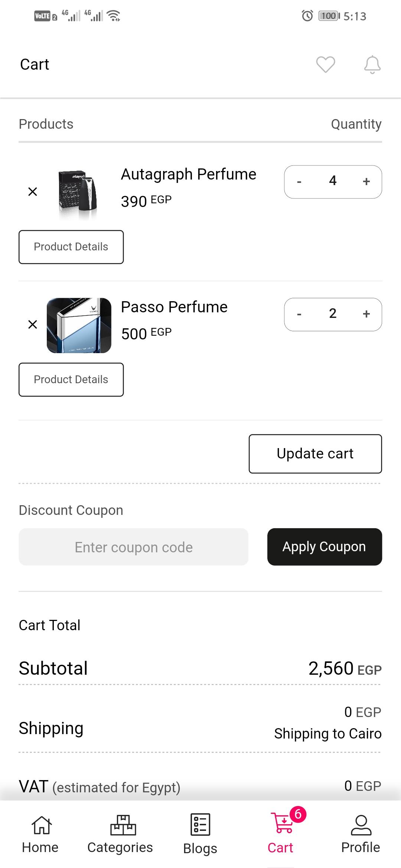Remove Passo Perfume from cart
Screen dimensions: 401x868
(x=33, y=325)
